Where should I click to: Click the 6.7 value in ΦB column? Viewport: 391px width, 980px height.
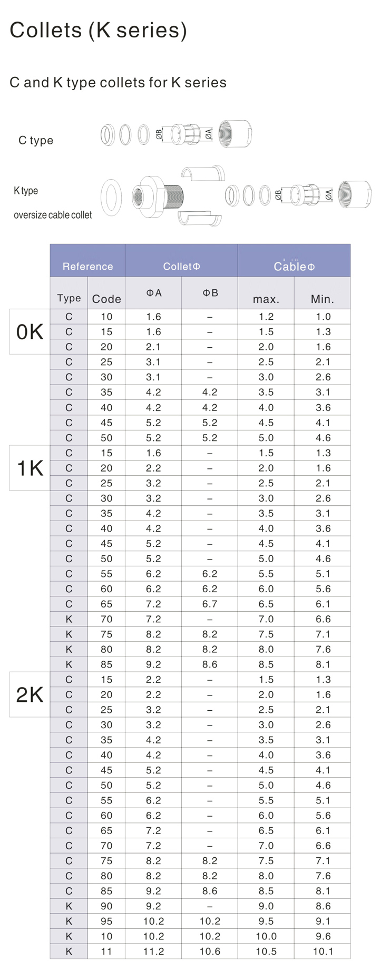(210, 604)
